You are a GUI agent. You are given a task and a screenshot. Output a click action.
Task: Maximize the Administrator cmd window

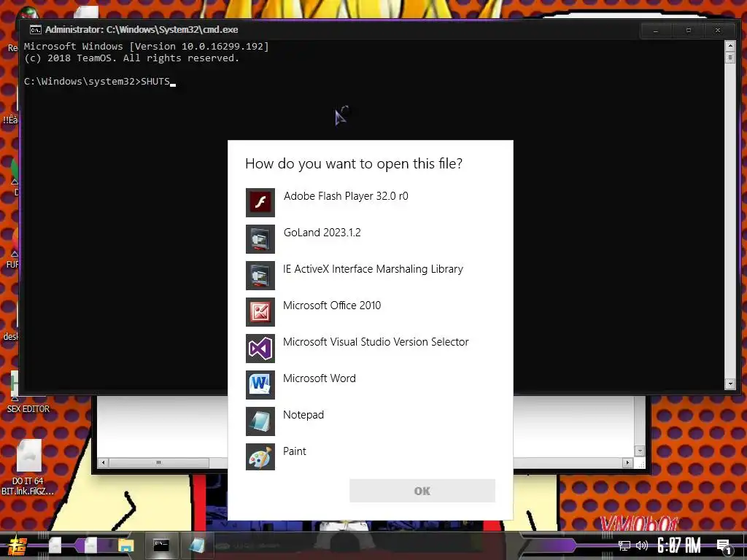pos(688,31)
